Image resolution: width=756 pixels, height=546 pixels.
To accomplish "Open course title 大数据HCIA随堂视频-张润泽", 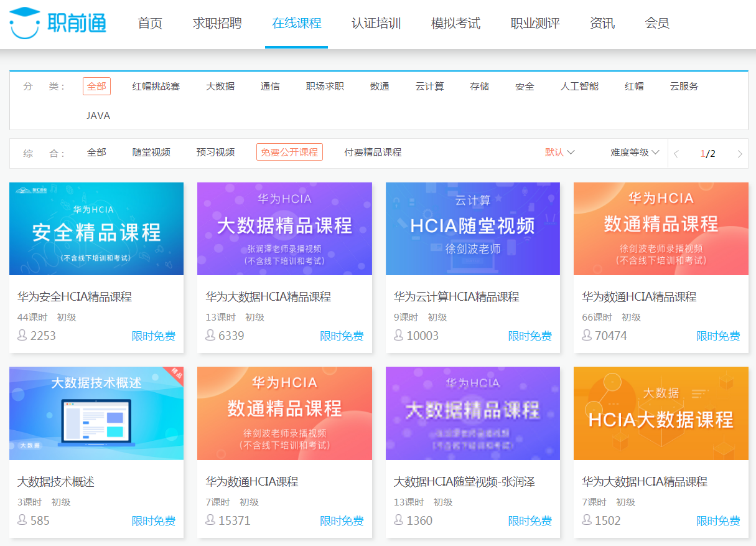I will point(465,482).
